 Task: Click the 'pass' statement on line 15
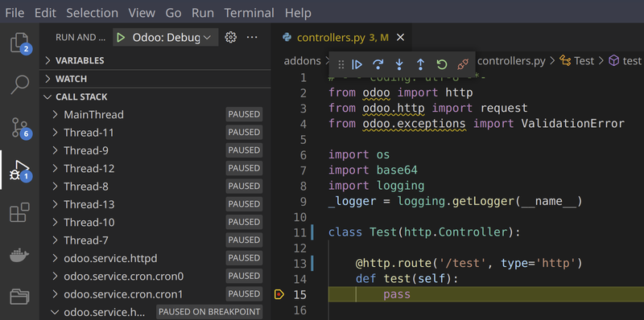[397, 294]
